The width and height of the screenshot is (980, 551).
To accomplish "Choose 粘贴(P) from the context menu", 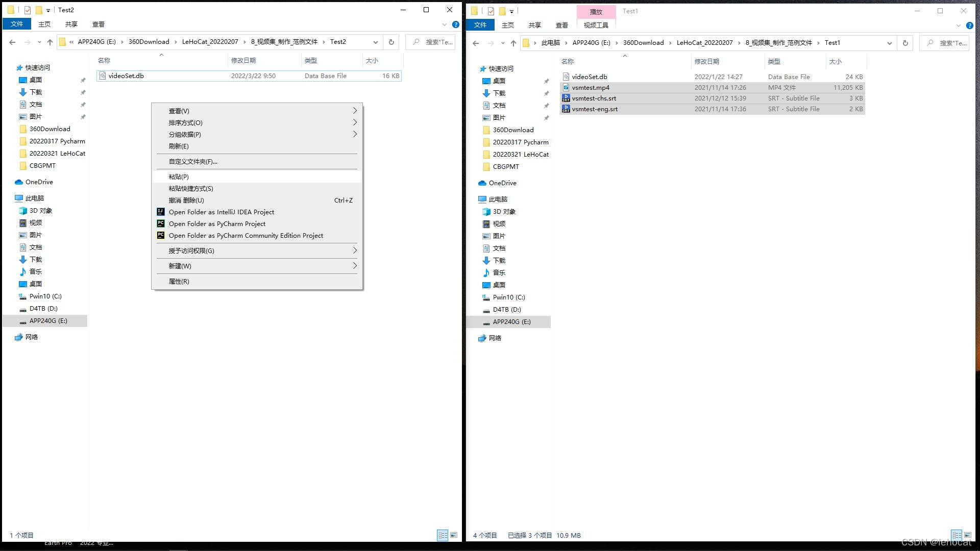I will pos(179,177).
